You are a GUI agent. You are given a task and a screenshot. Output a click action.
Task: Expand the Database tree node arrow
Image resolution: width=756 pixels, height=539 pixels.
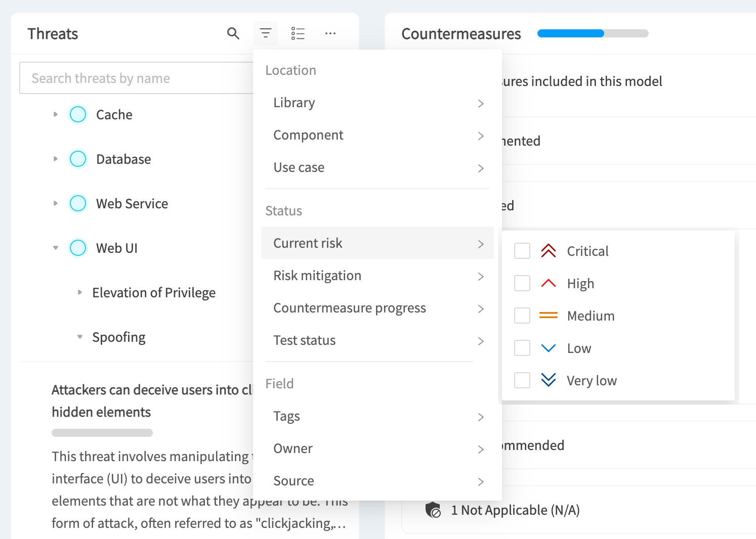[56, 159]
